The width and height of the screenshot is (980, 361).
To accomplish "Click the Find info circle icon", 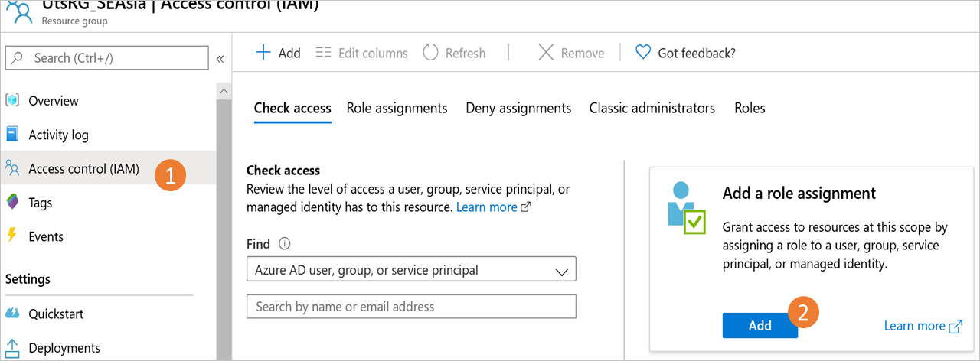I will [x=285, y=244].
